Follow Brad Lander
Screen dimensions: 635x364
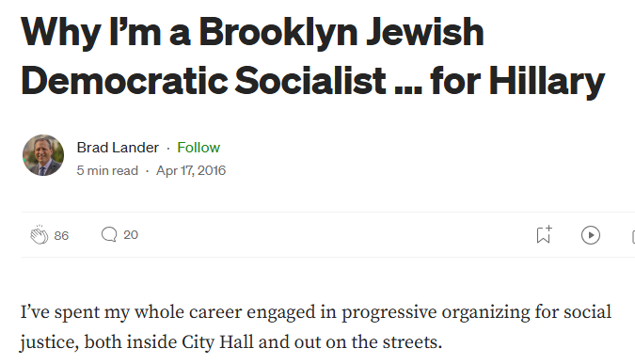[x=198, y=148]
